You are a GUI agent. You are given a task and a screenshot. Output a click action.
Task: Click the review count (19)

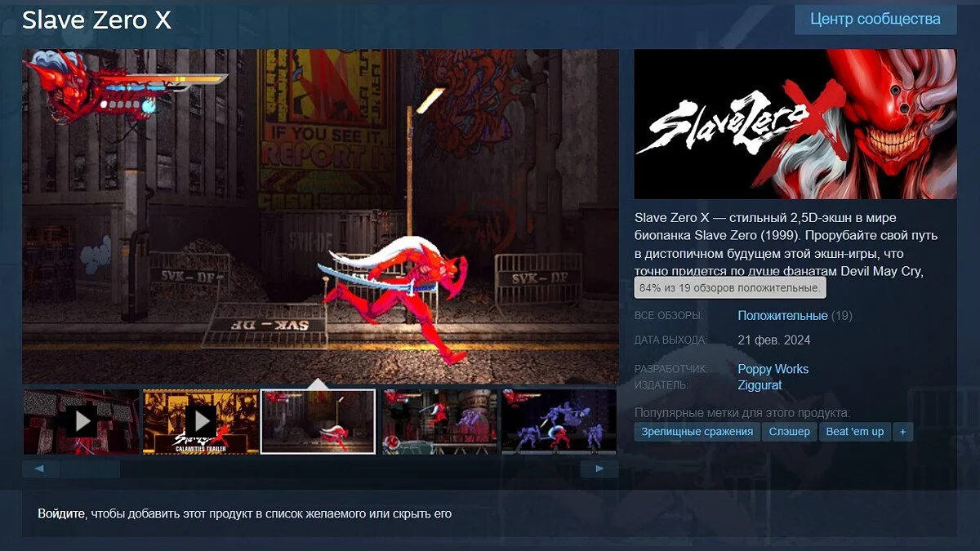pyautogui.click(x=842, y=315)
